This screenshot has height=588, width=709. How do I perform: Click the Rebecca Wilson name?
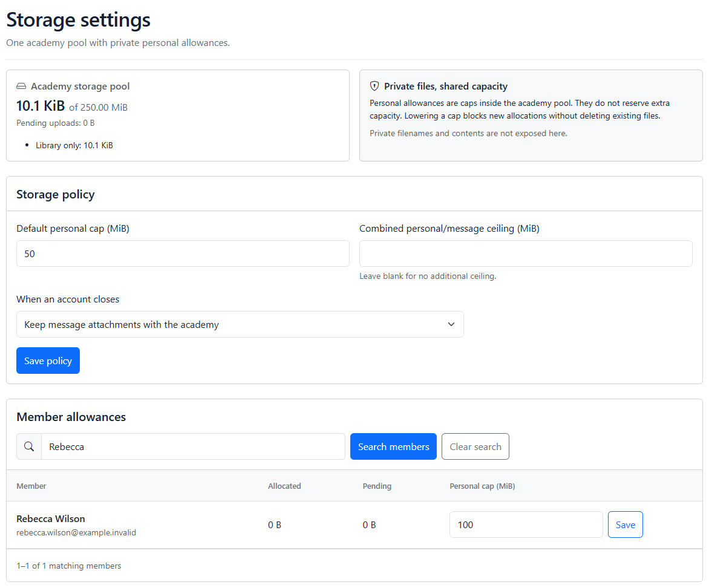click(51, 519)
